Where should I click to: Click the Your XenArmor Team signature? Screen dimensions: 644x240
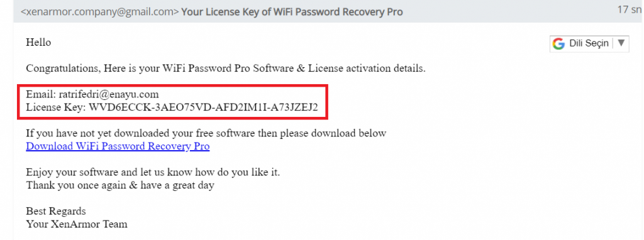tap(77, 224)
